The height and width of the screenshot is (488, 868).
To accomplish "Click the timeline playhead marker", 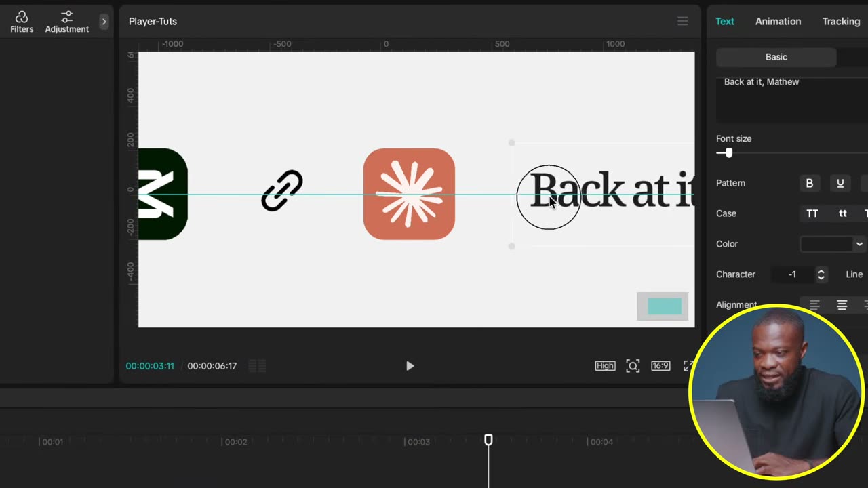I will (x=488, y=440).
